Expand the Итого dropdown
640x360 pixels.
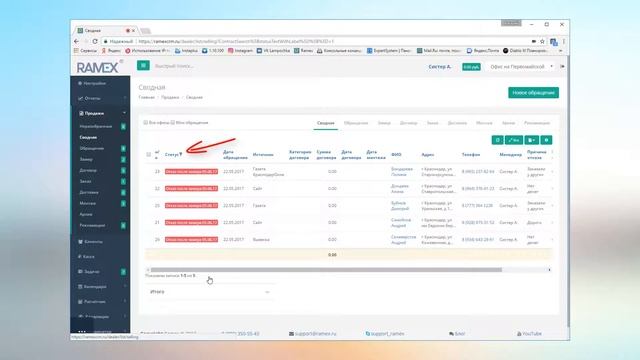pos(210,292)
